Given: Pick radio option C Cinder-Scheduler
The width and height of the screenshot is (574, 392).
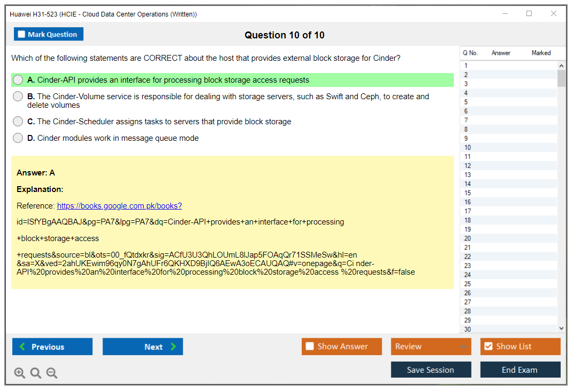Looking at the screenshot, I should (18, 122).
